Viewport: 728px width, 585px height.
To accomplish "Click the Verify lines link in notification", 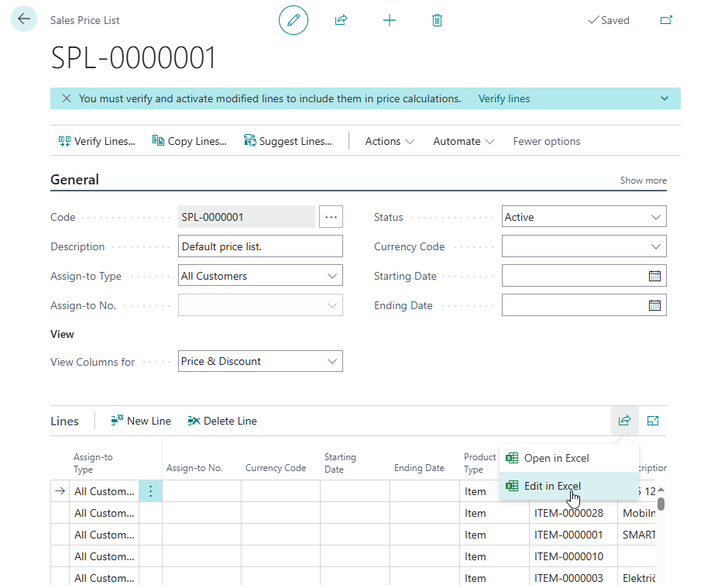I will [503, 98].
